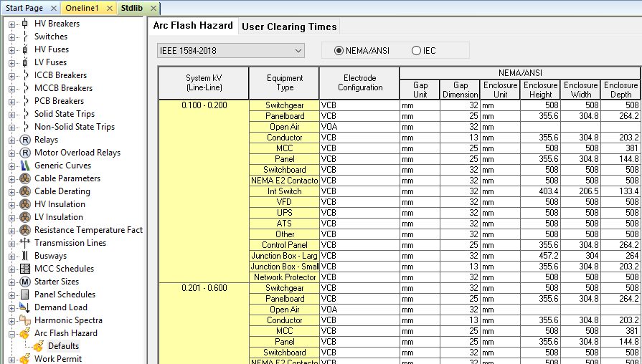Click the Starter Sizes motor icon
The width and height of the screenshot is (642, 364).
[25, 282]
